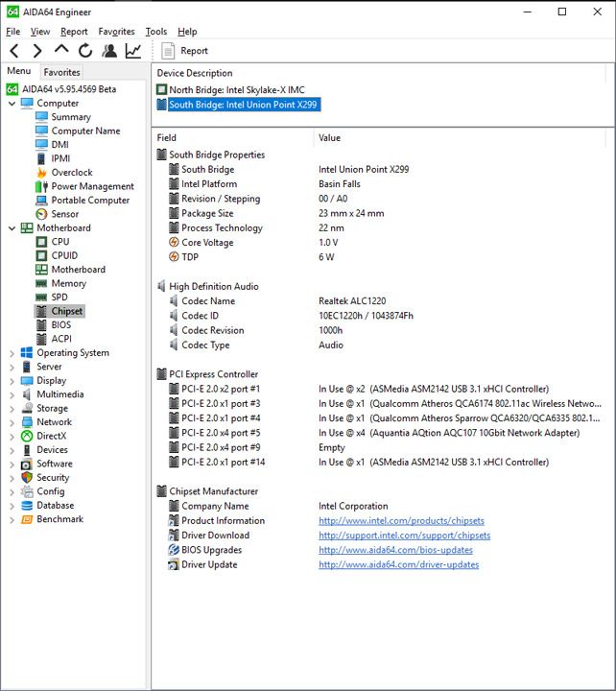Screen dimensions: 616x691
Task: Select the Memory module icon
Action: 41,283
